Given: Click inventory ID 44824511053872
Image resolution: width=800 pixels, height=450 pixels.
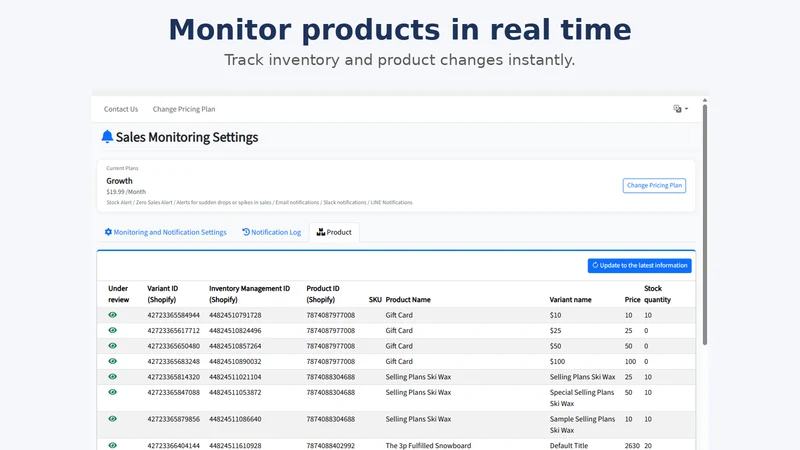Looking at the screenshot, I should 235,392.
